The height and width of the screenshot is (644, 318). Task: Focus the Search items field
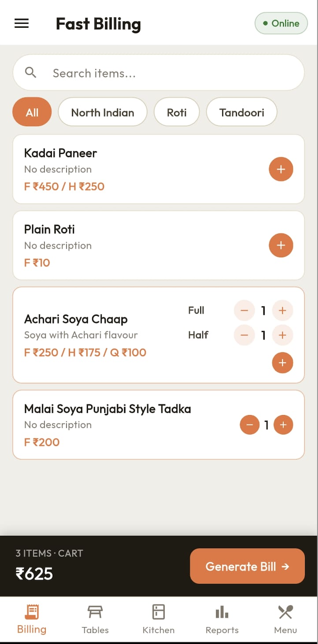(159, 73)
